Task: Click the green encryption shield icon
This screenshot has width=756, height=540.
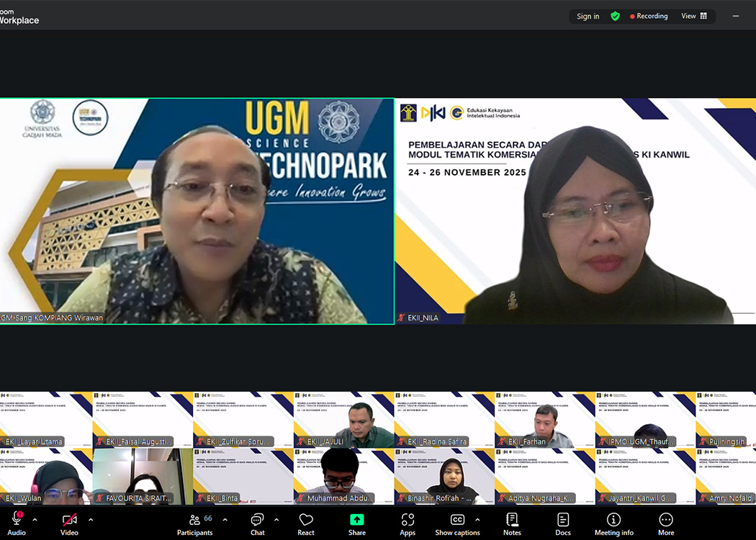Action: (615, 16)
